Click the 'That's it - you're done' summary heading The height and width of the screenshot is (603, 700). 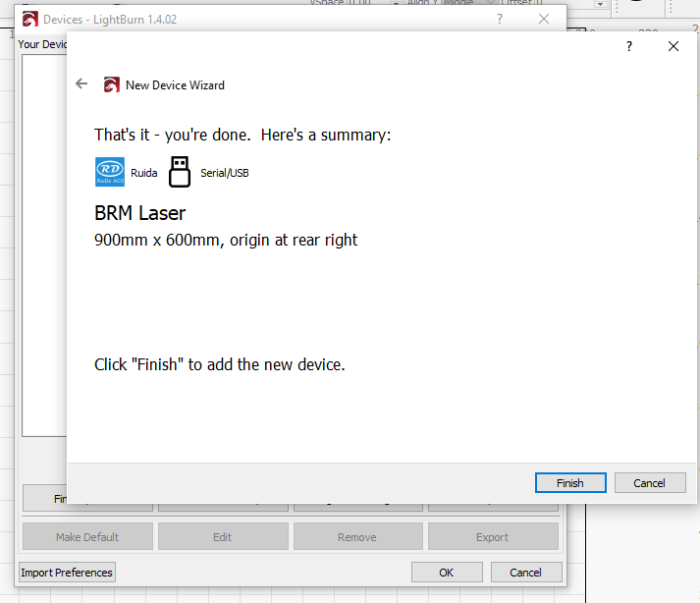tap(242, 135)
